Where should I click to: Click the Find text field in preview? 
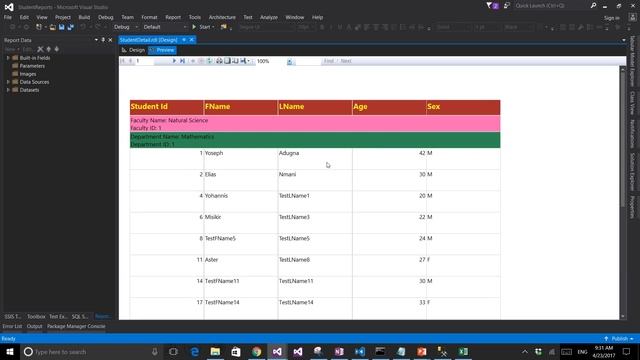tap(308, 61)
